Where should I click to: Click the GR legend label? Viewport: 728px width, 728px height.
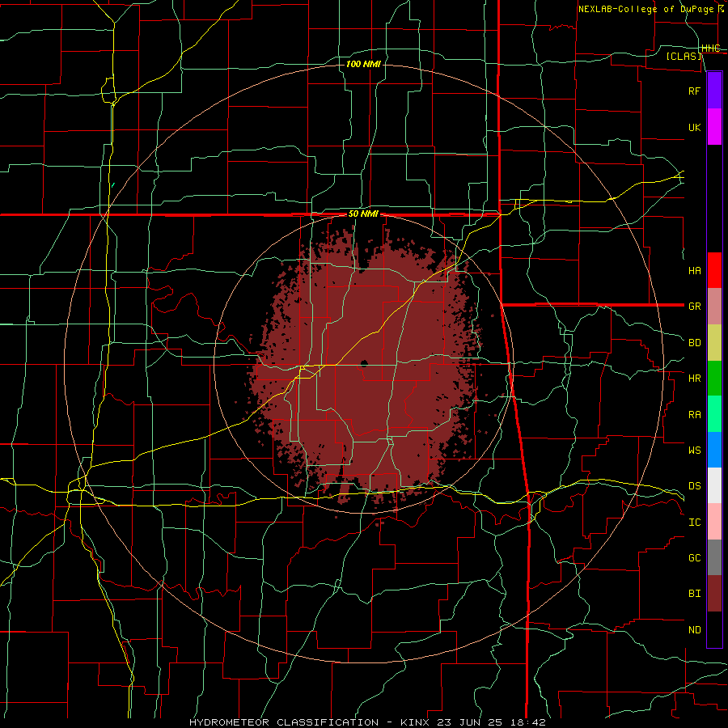pos(694,307)
